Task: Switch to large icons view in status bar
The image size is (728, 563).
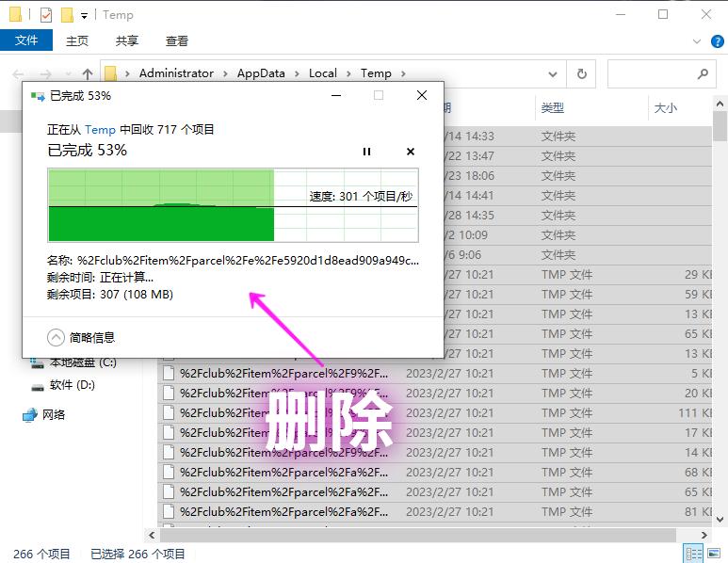Action: pos(714,554)
